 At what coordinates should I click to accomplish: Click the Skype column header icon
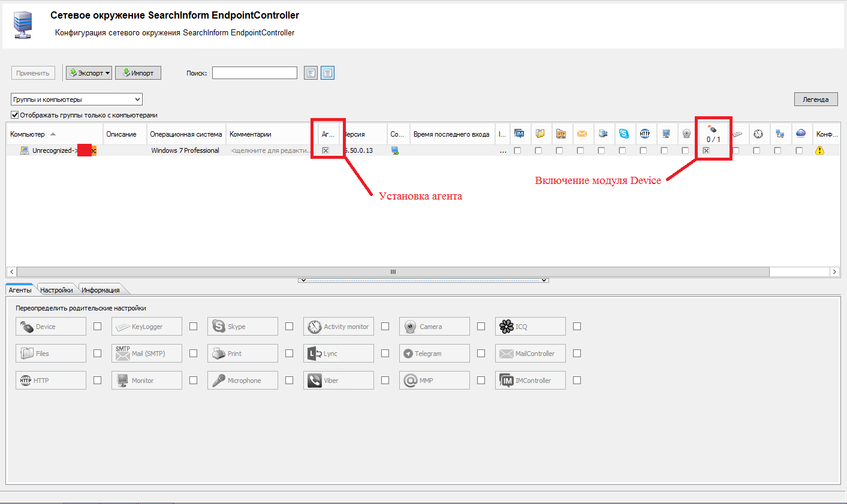(x=624, y=134)
